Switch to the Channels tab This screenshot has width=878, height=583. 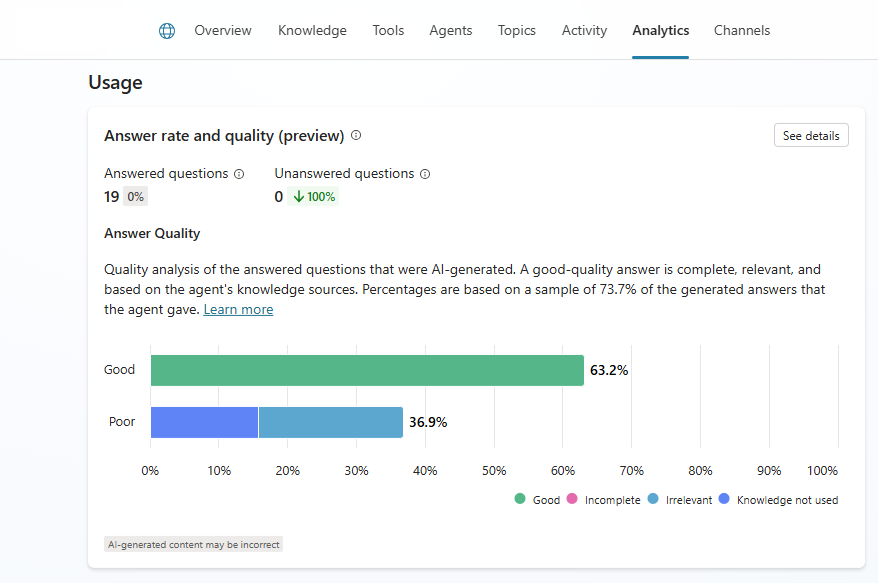[742, 31]
